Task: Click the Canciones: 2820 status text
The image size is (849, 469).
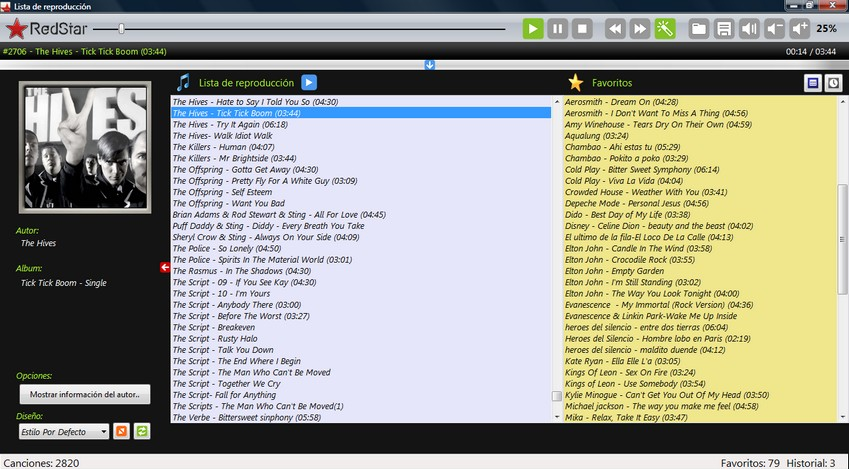Action: pos(41,463)
